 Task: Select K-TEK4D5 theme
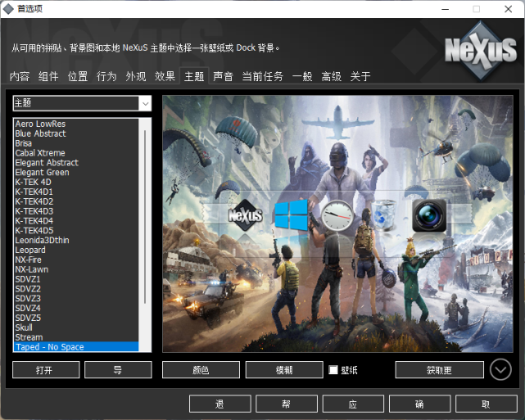pyautogui.click(x=75, y=231)
